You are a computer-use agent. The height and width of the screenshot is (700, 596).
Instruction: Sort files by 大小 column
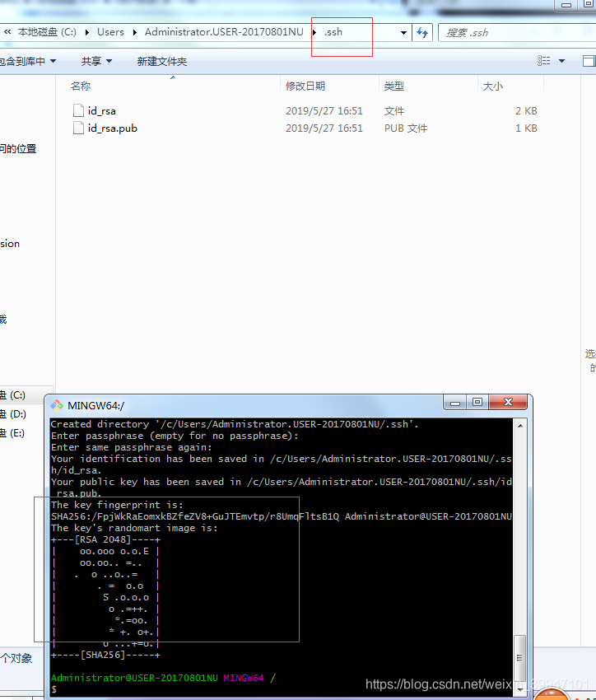[493, 86]
